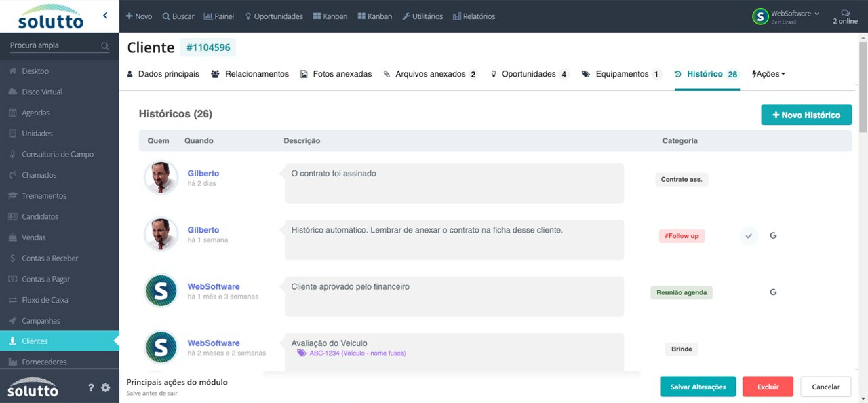868x403 pixels.
Task: Open the Painel dashboard
Action: (x=219, y=16)
